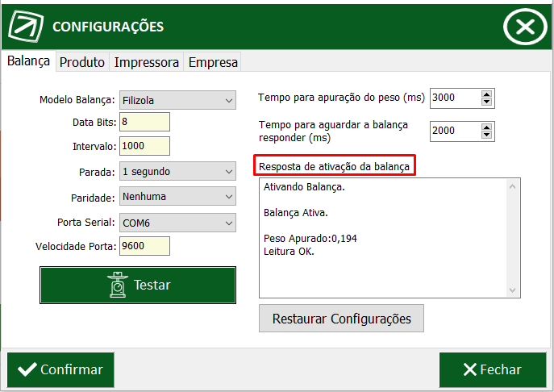Click the weight calculation time field showing 3000
Screen dimensions: 554x392
tap(455, 98)
